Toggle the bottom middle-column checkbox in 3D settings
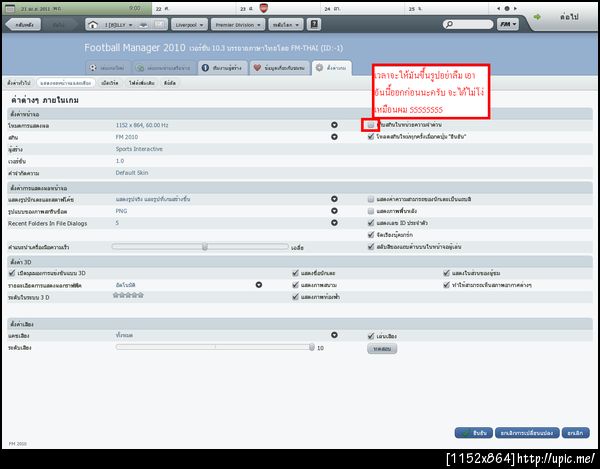Image resolution: width=600 pixels, height=469 pixels. tap(295, 297)
